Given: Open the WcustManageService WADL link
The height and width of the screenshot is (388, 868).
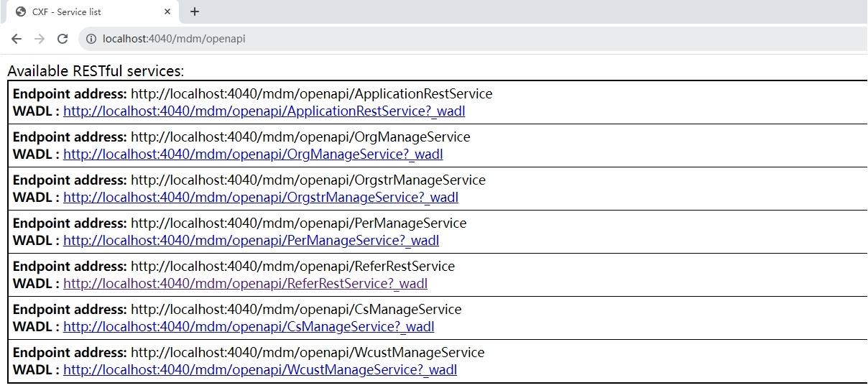Looking at the screenshot, I should 260,370.
